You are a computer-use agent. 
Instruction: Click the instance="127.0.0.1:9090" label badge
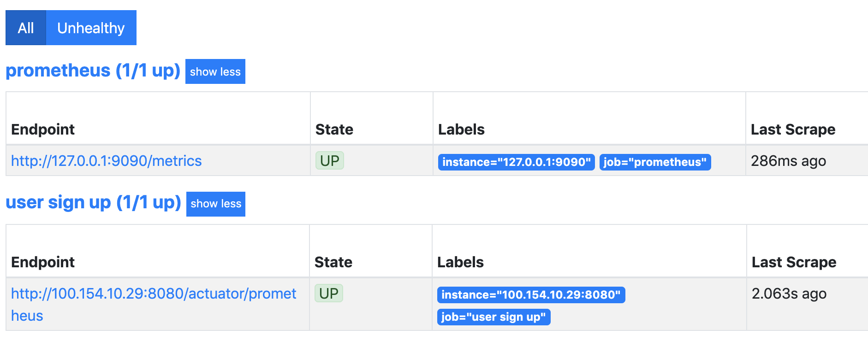click(x=516, y=162)
